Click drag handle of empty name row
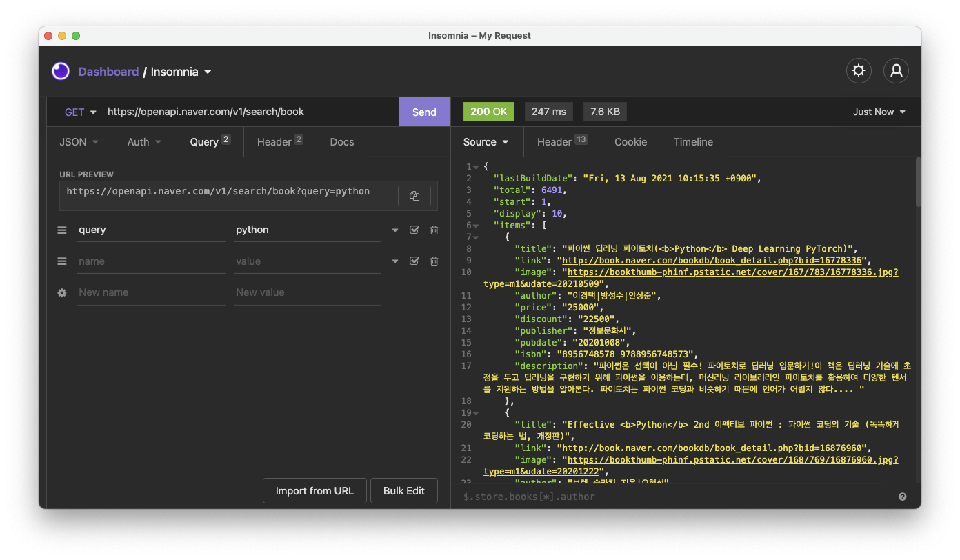 [x=62, y=261]
